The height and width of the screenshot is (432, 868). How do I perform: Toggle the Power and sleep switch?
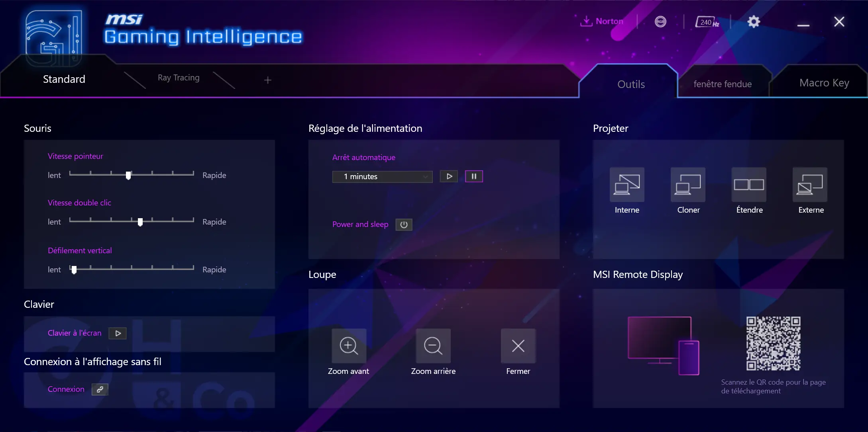[x=404, y=224]
